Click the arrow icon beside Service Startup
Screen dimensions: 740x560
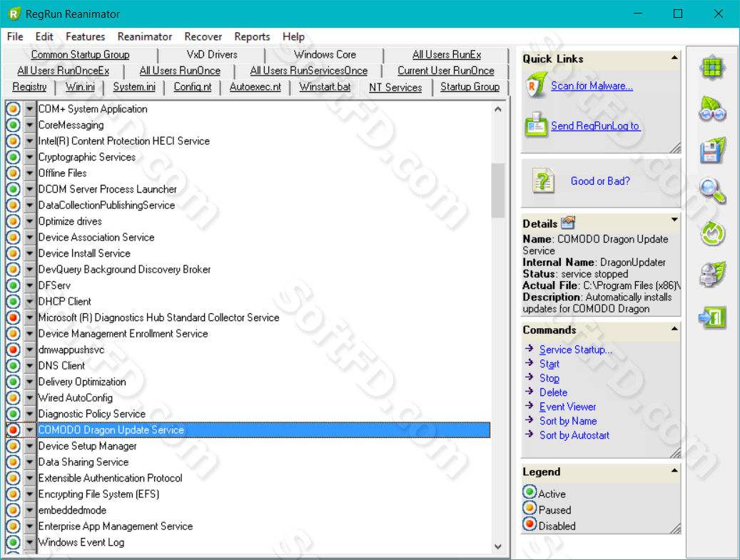pyautogui.click(x=529, y=349)
